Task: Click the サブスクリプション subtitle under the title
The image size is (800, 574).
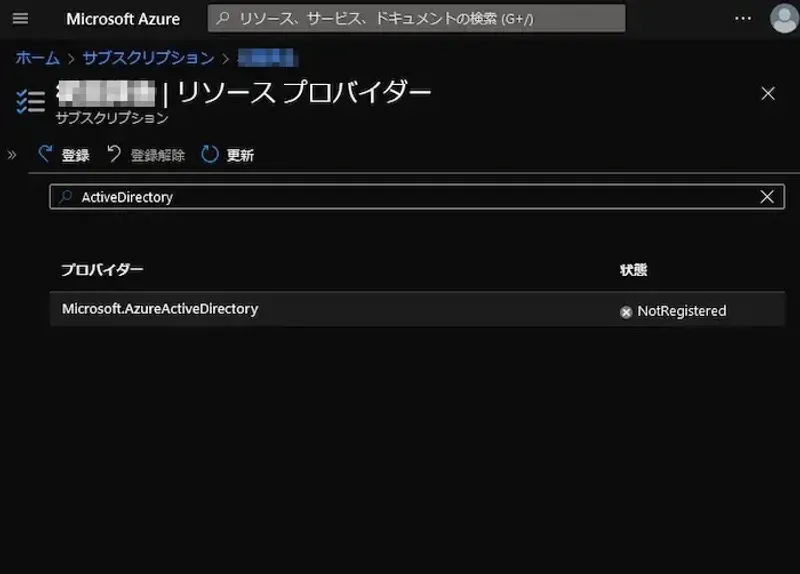Action: click(112, 118)
